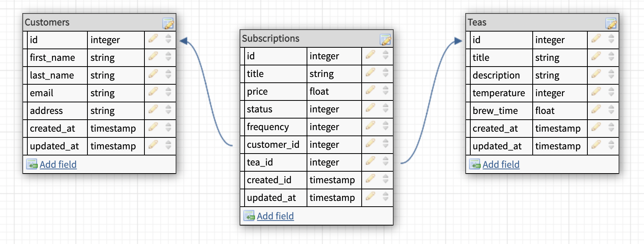
Task: Click the add-field icon in Subscriptions table
Action: point(249,216)
